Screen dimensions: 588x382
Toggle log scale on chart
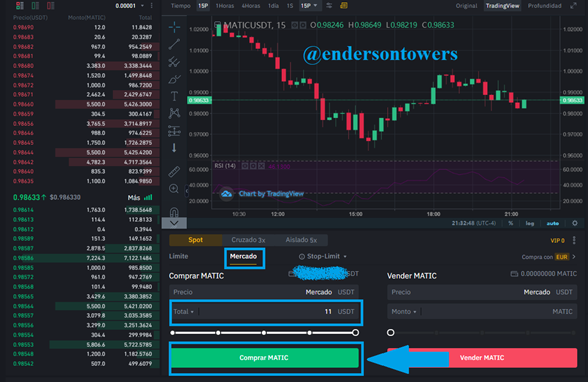point(530,223)
